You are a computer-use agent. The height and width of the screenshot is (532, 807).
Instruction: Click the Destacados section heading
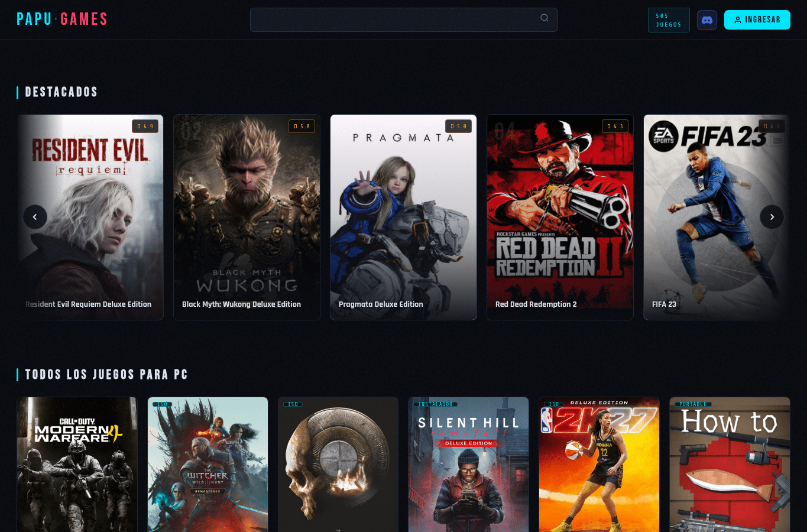(61, 92)
